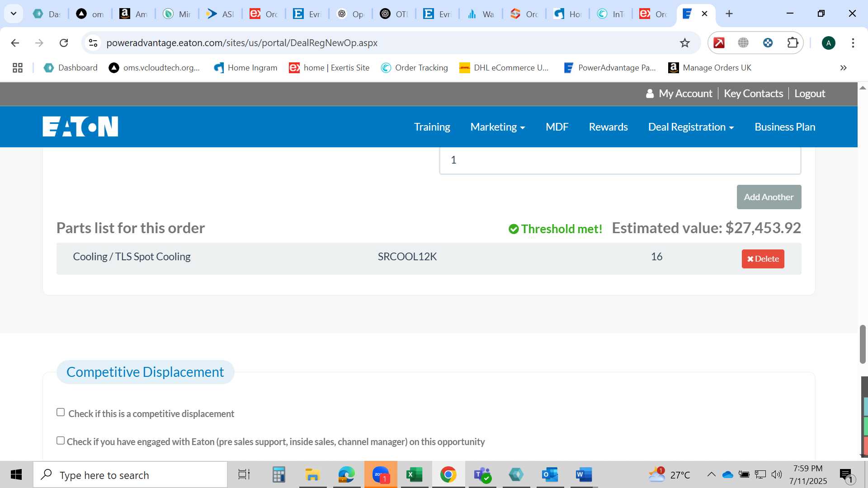Viewport: 868px width, 488px height.
Task: Open the My Account link
Action: [685, 94]
